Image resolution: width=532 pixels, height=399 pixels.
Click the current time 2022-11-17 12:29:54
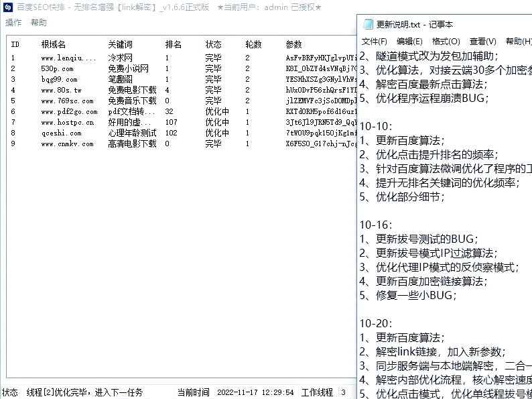pyautogui.click(x=255, y=392)
